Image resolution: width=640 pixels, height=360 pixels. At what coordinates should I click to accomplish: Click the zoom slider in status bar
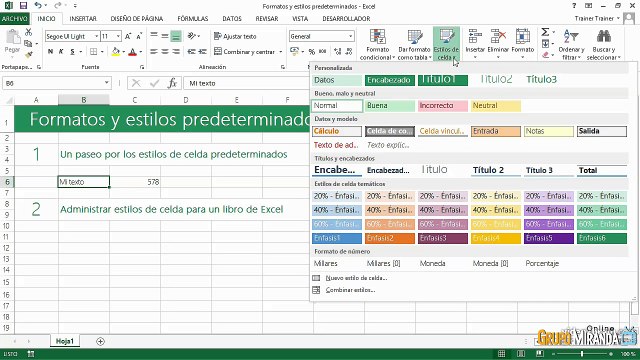(x=582, y=354)
